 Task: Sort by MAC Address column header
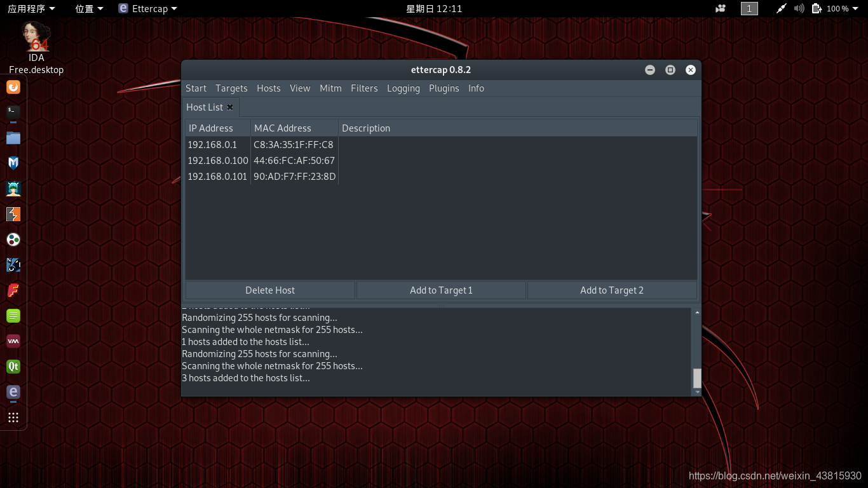[294, 128]
